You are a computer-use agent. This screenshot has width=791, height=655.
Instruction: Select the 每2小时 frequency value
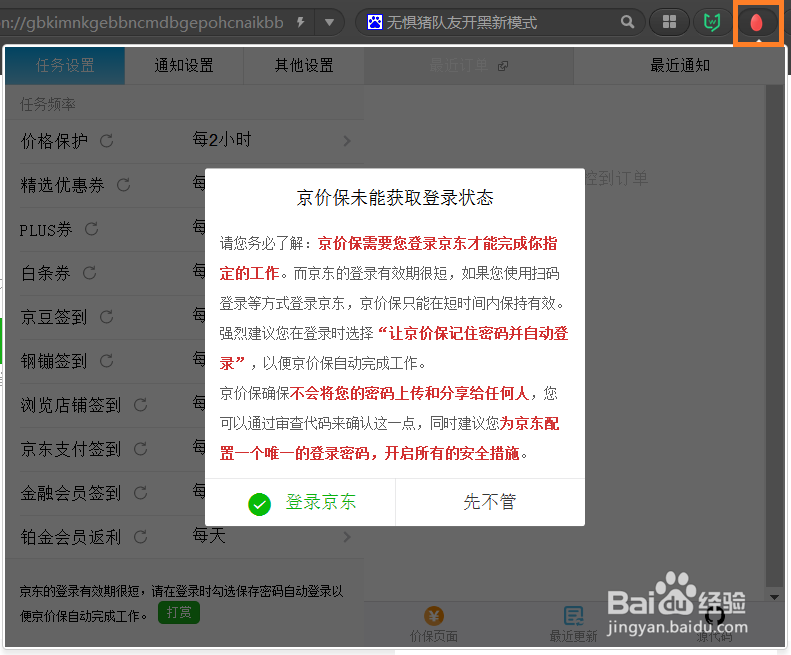point(222,139)
